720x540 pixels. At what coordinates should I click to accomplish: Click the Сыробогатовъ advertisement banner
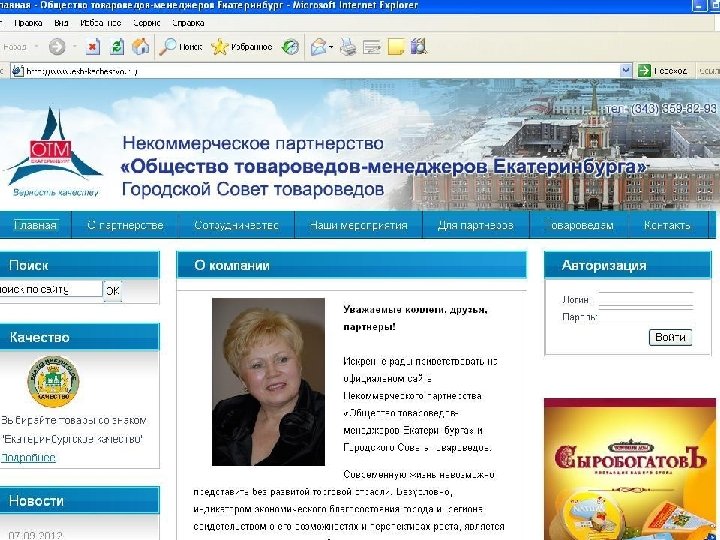(630, 469)
